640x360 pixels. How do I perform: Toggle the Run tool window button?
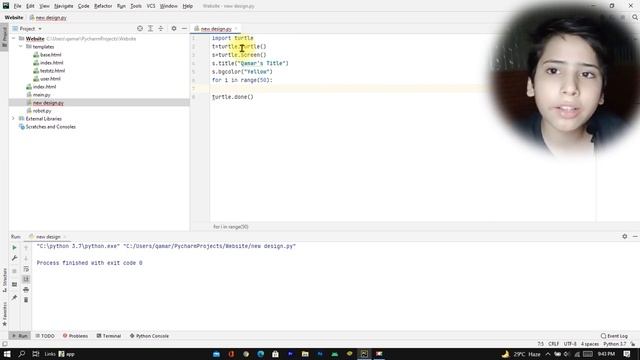coord(20,336)
